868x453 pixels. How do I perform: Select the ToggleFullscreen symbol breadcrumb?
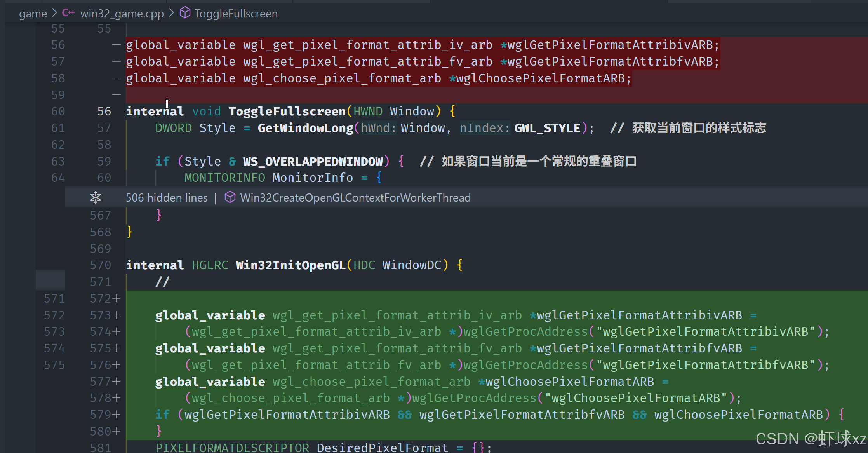236,14
